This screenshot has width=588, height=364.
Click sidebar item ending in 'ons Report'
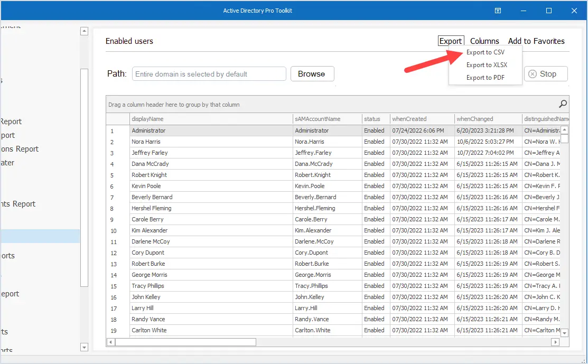coord(20,149)
